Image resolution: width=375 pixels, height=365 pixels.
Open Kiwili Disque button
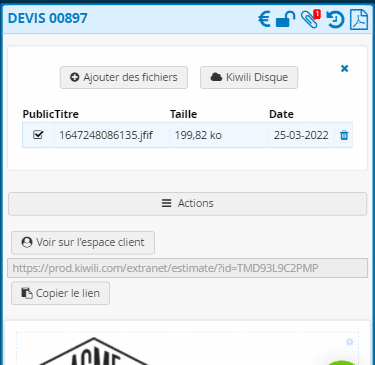(x=249, y=77)
